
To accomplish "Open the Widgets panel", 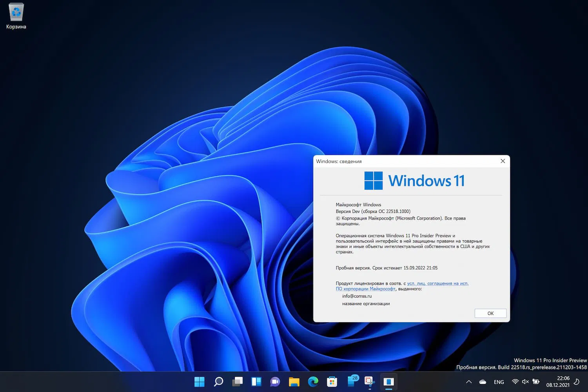I will tap(256, 381).
